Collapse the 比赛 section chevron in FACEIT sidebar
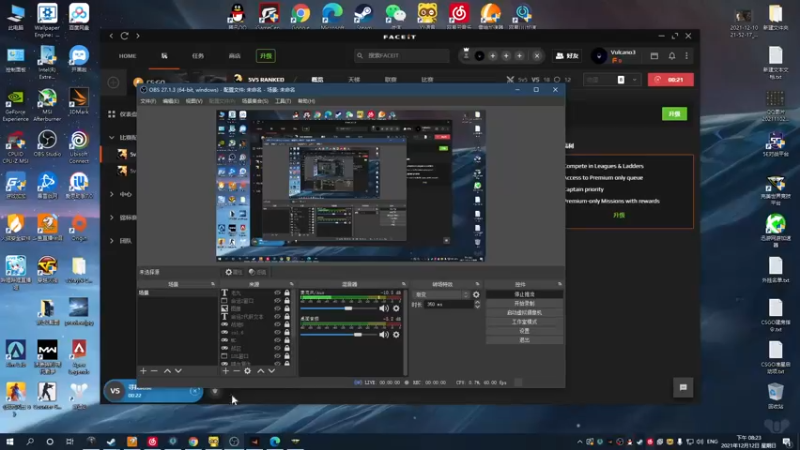The width and height of the screenshot is (800, 450). [112, 137]
